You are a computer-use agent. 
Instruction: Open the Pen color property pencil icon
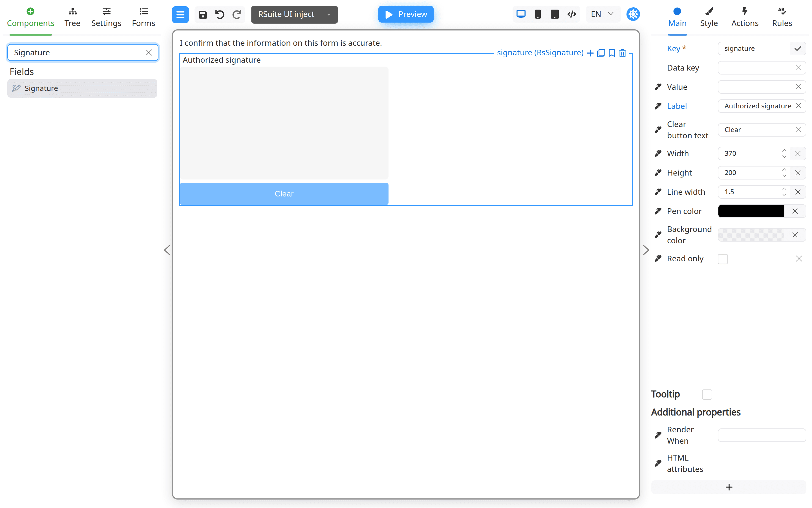658,211
